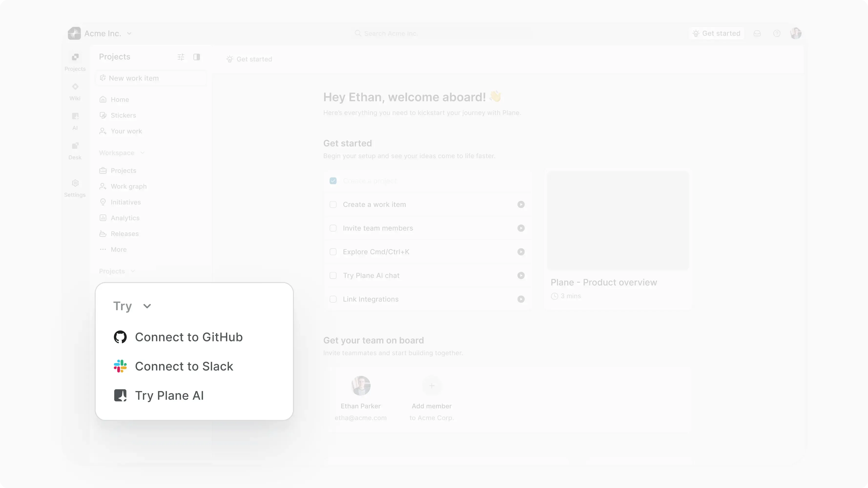Open Desk from the left sidebar
This screenshot has width=868, height=488.
75,150
